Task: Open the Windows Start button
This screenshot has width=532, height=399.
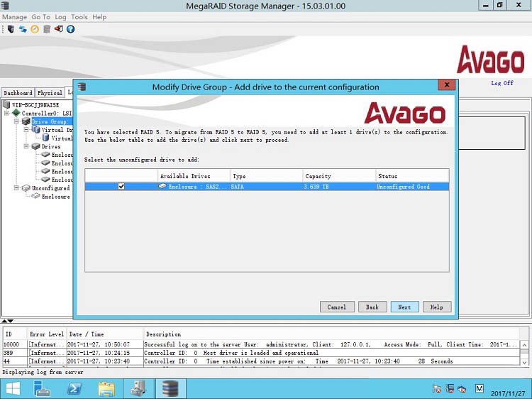Action: [x=13, y=388]
